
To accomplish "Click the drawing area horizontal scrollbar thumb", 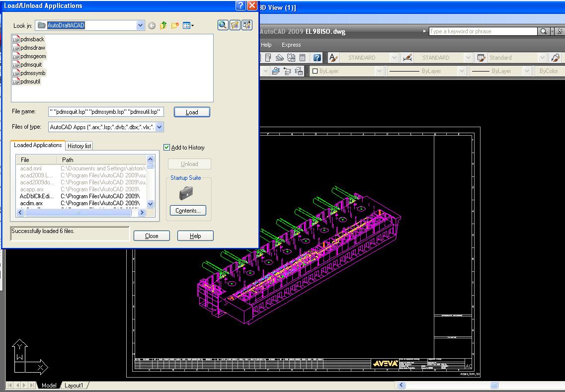I will pyautogui.click(x=494, y=385).
